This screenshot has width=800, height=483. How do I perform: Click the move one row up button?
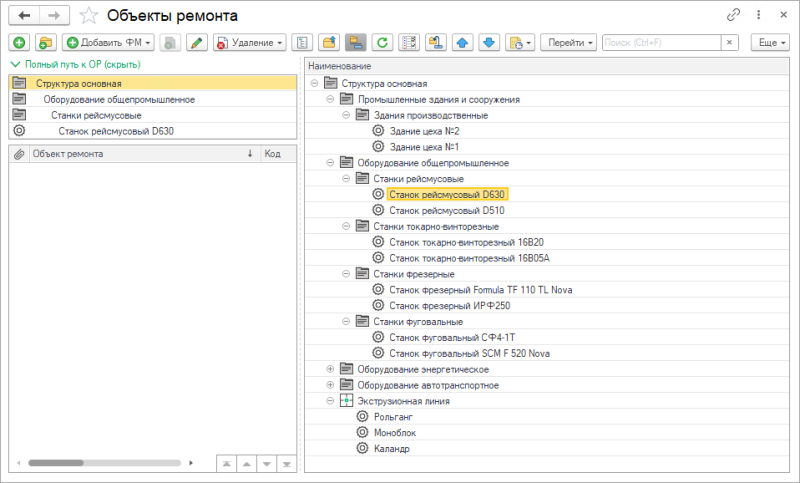click(246, 464)
